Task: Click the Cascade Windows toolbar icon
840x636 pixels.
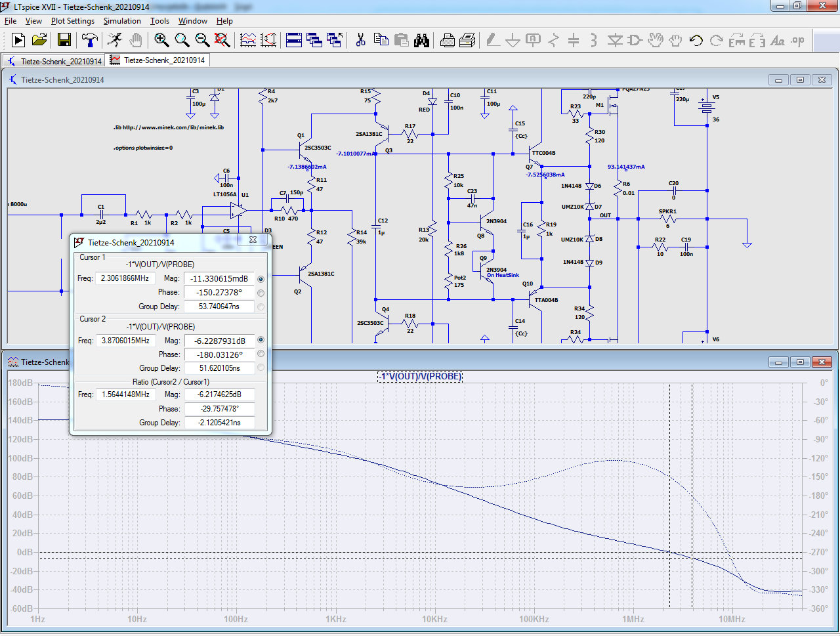Action: [x=314, y=40]
